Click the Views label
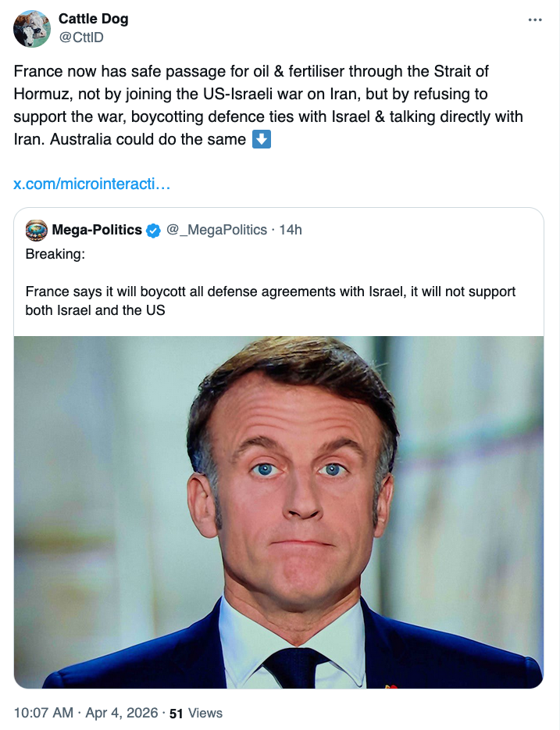This screenshot has width=560, height=730. (x=205, y=713)
